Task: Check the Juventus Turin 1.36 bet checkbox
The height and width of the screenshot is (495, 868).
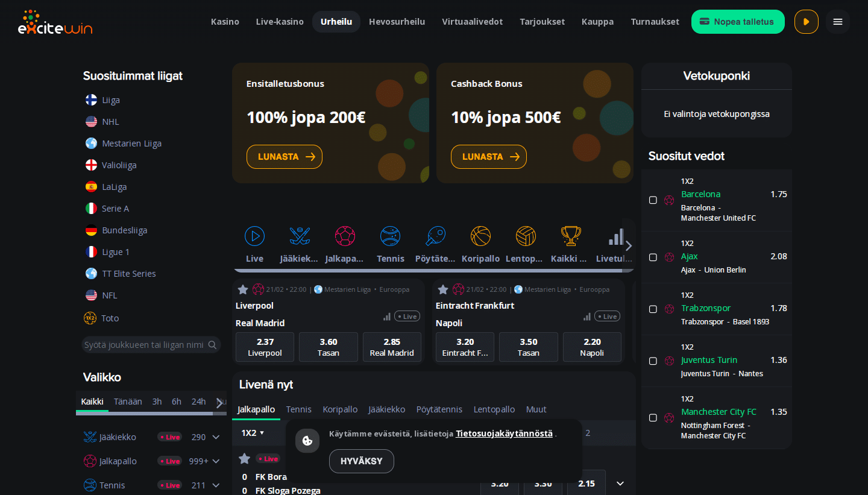Action: pyautogui.click(x=653, y=361)
